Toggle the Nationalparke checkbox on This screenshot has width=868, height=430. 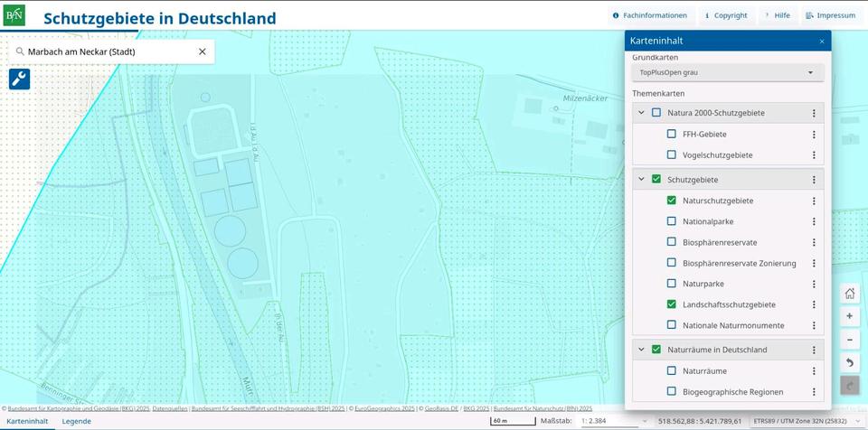tap(671, 221)
